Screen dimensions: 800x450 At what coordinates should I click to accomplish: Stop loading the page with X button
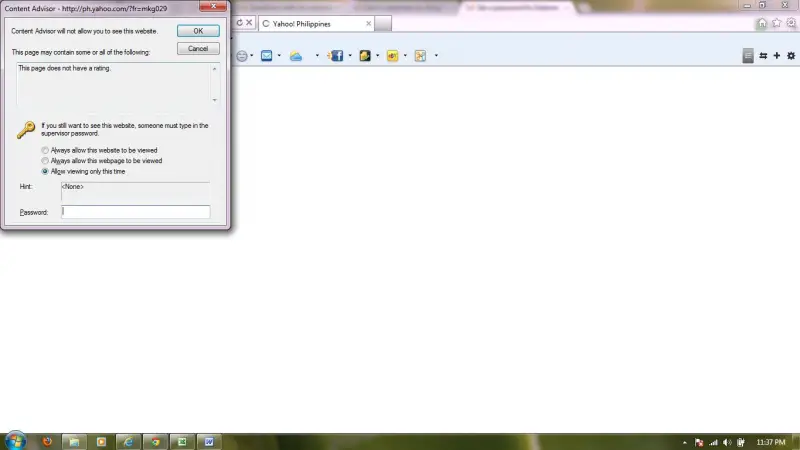tap(249, 23)
